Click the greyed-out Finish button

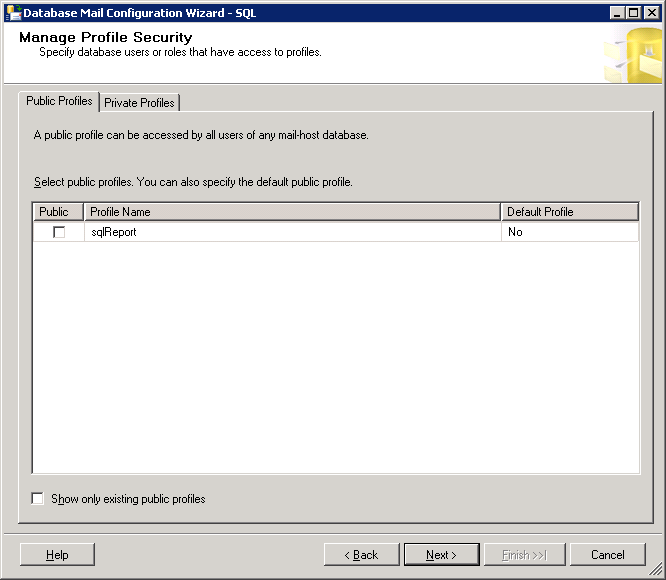coord(525,555)
